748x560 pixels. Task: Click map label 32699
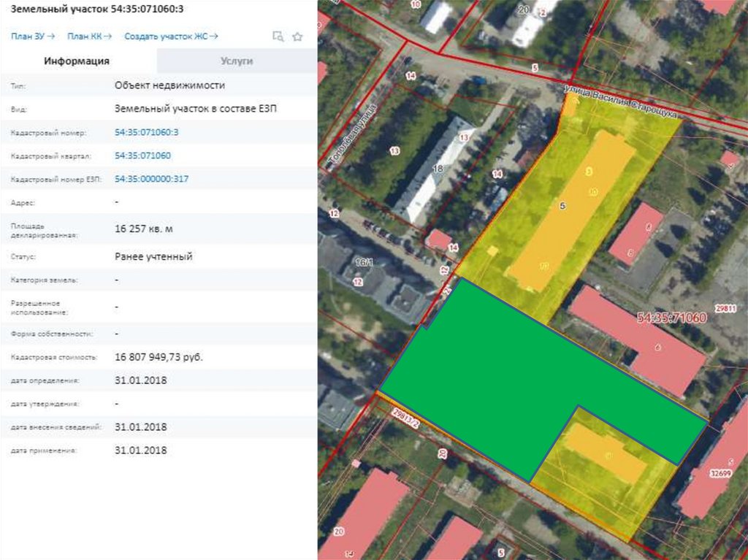(720, 474)
